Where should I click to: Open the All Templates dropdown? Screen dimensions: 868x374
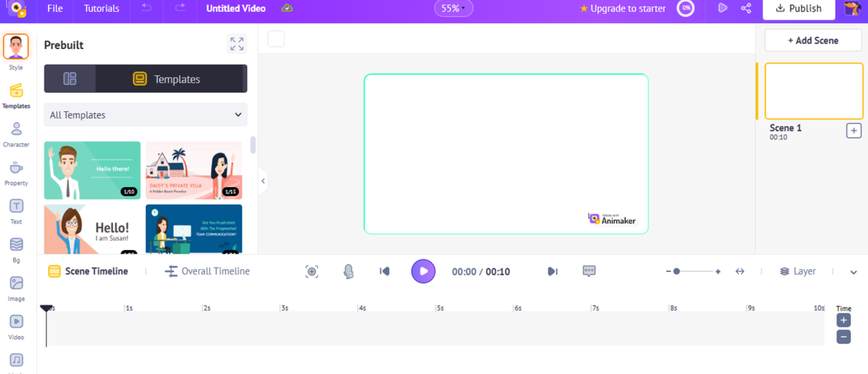coord(145,115)
